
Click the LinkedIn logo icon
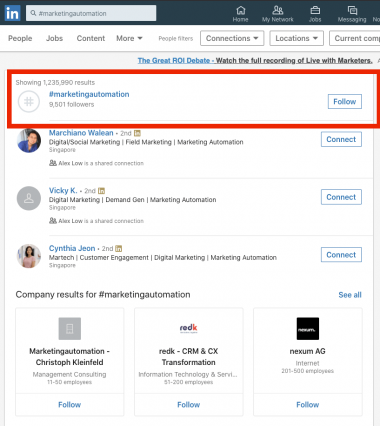click(13, 13)
